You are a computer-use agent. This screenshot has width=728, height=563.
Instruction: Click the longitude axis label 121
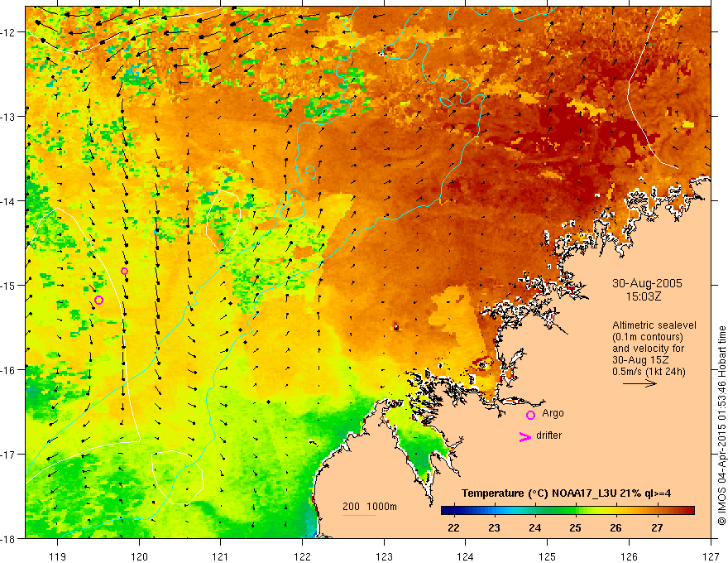pos(221,556)
